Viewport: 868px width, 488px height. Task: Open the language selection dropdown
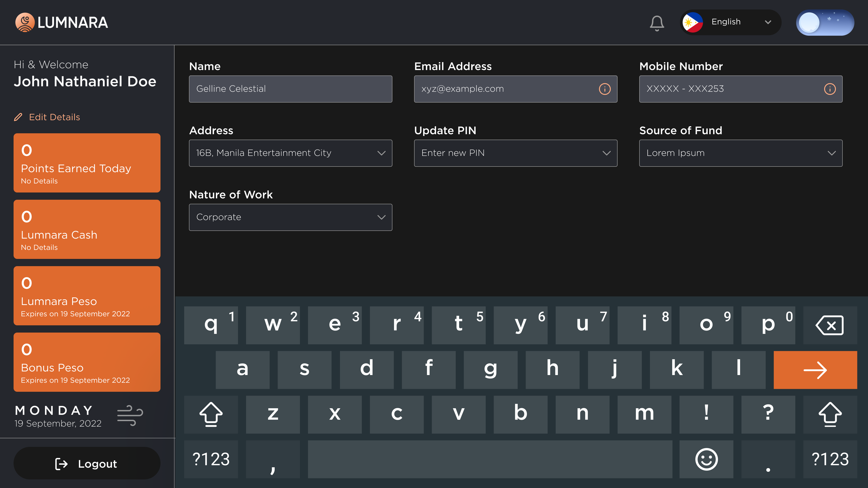730,22
